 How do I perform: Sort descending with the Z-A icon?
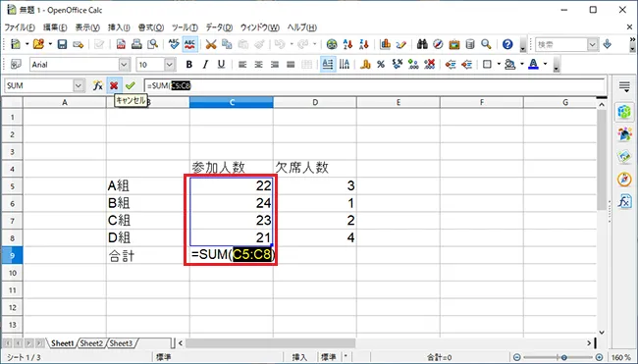pyautogui.click(x=364, y=44)
